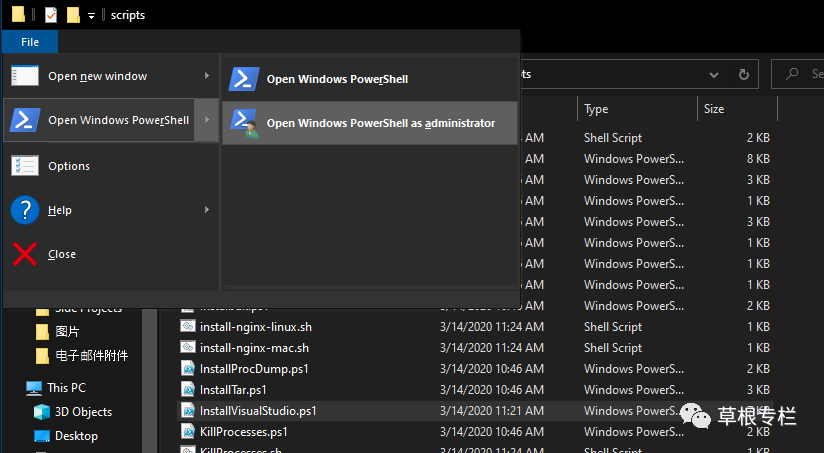824x453 pixels.
Task: Choose Open Windows PowerShell as administrator
Action: tap(380, 123)
